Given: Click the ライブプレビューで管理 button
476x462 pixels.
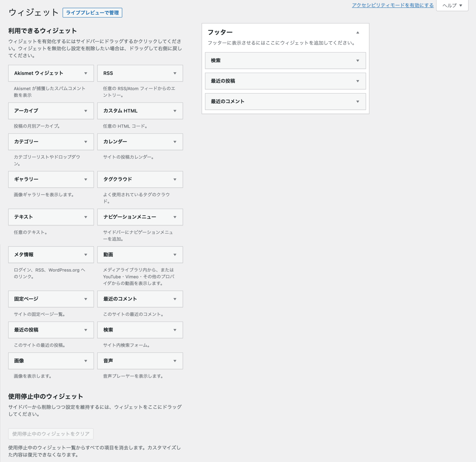Looking at the screenshot, I should [x=92, y=13].
